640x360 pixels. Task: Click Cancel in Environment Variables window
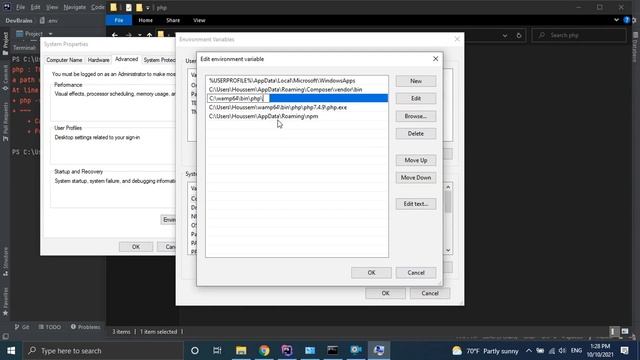430,293
